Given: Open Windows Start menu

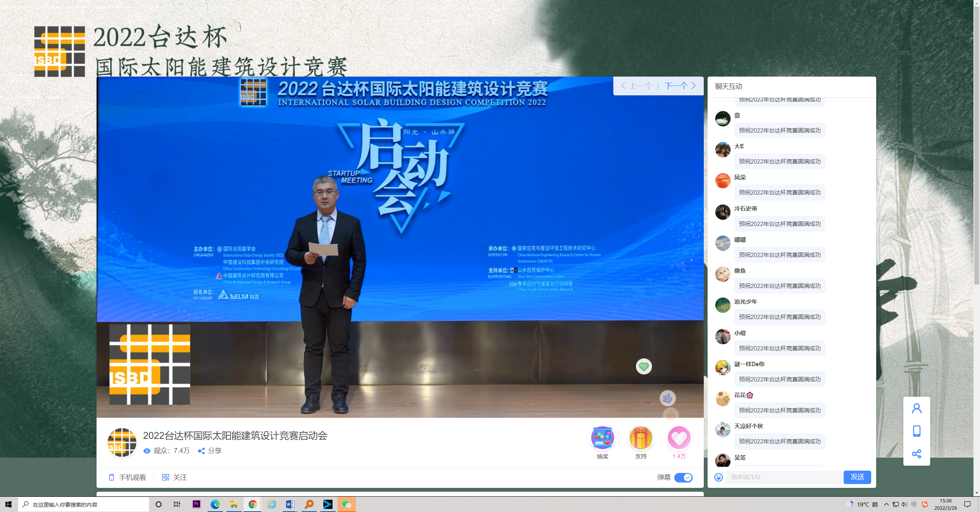Looking at the screenshot, I should pos(8,504).
